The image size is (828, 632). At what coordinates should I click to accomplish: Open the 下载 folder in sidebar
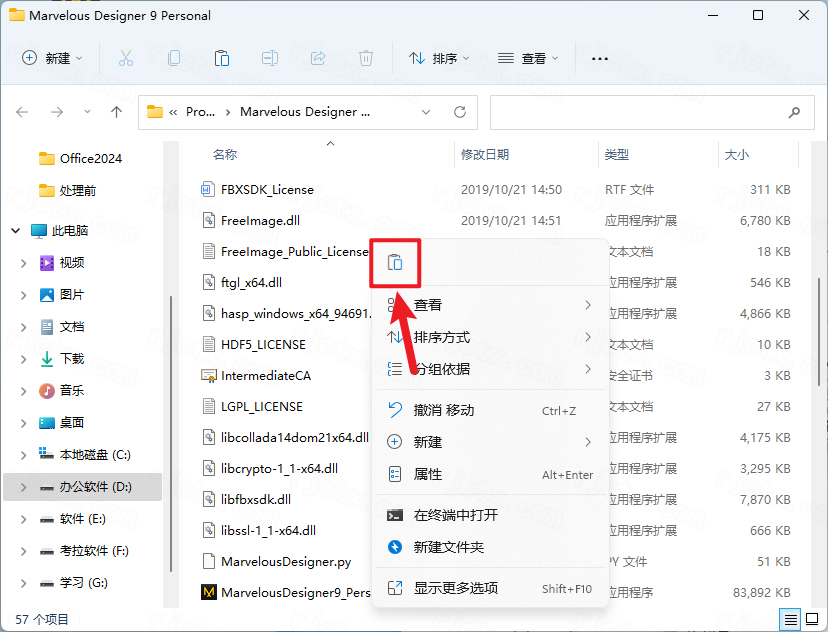pyautogui.click(x=62, y=359)
